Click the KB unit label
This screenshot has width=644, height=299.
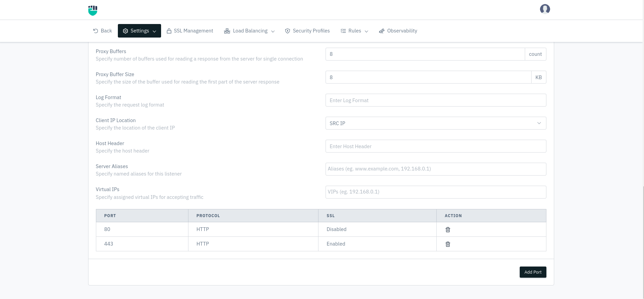[539, 77]
